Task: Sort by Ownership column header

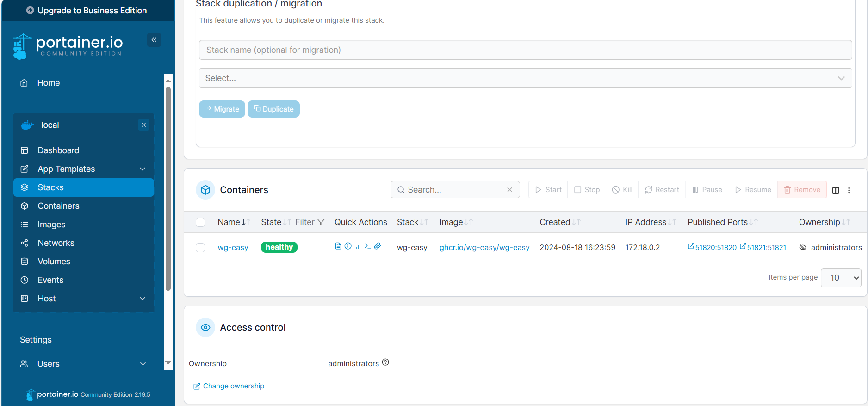Action: 824,222
